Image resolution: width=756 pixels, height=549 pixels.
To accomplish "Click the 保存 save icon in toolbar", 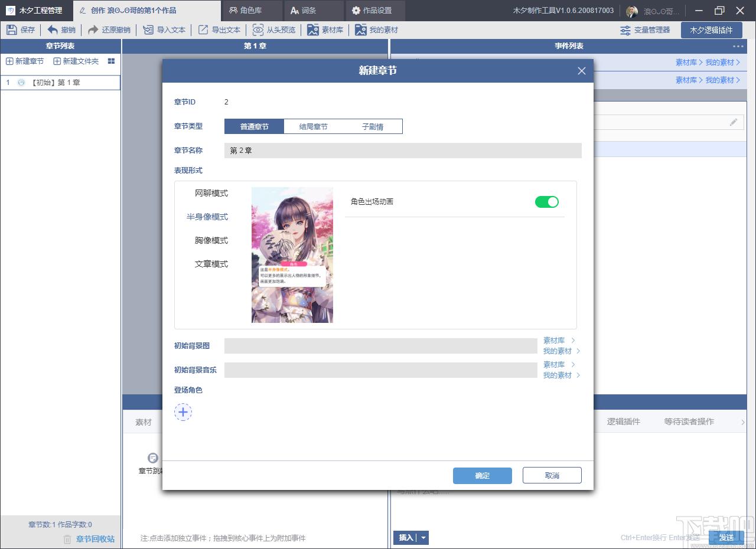I will [12, 30].
